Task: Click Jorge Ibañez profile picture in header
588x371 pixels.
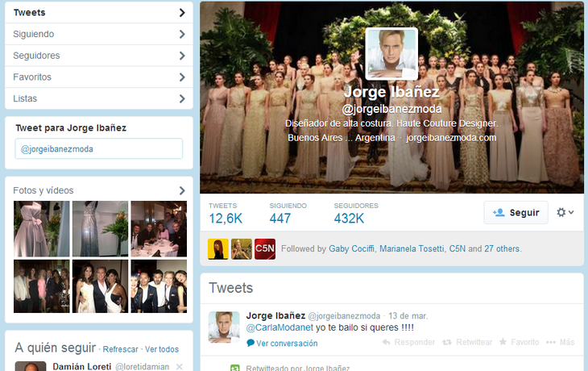Action: [391, 54]
